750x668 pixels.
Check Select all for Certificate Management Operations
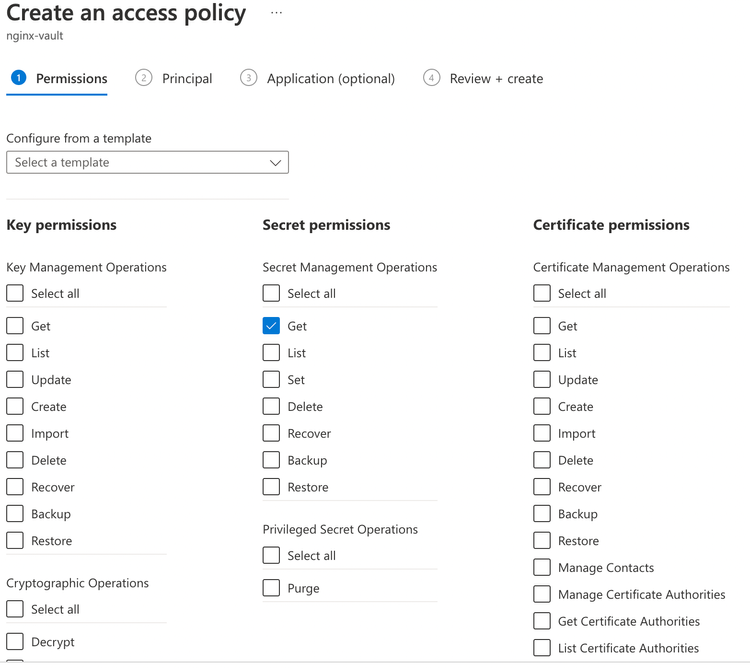(542, 294)
